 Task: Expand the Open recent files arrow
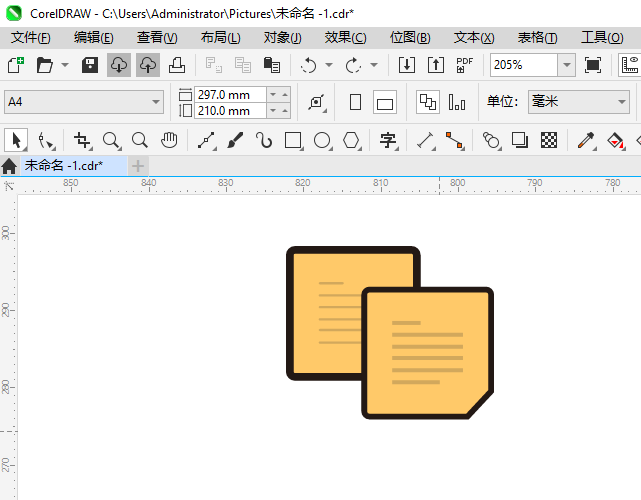[65, 65]
